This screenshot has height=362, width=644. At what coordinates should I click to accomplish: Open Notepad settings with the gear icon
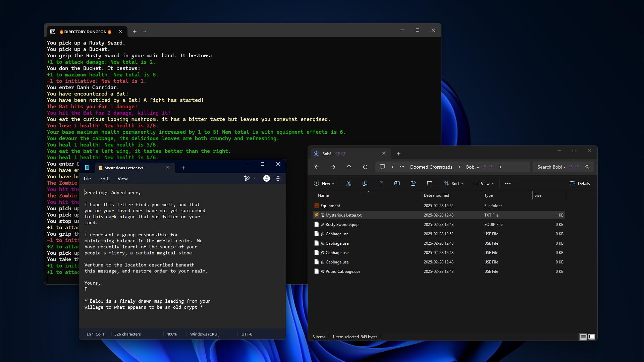point(278,178)
